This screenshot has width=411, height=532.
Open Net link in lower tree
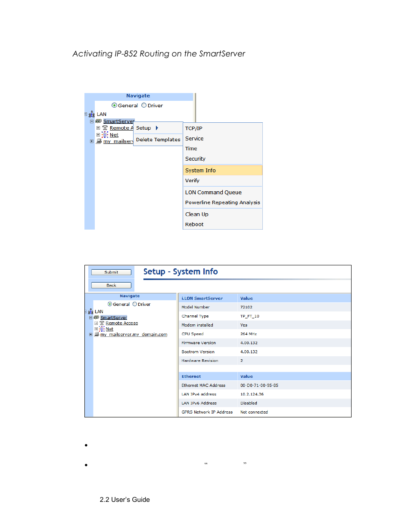tap(109, 329)
